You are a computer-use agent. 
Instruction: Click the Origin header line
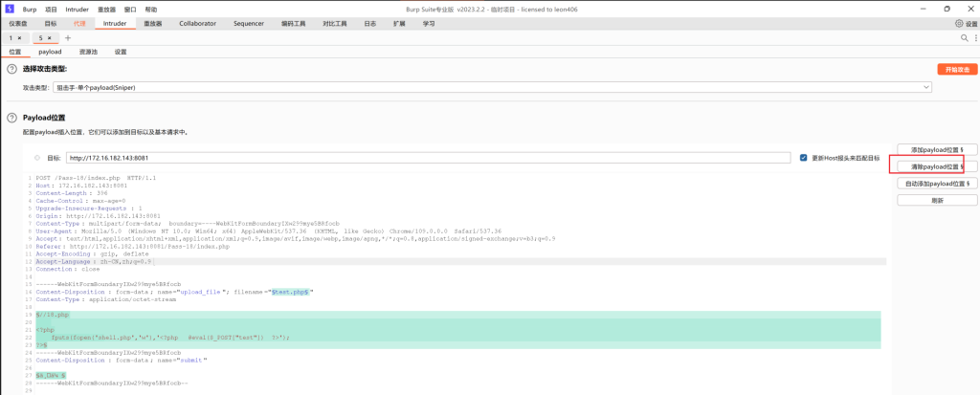[x=99, y=215]
